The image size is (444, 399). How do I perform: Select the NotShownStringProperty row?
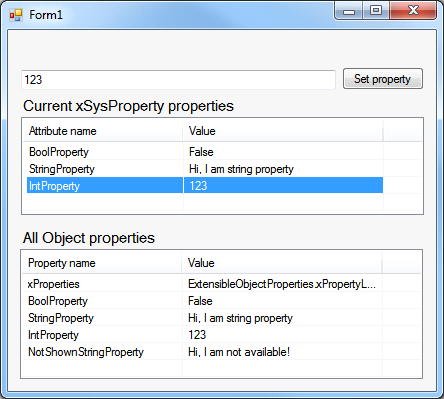pyautogui.click(x=204, y=352)
